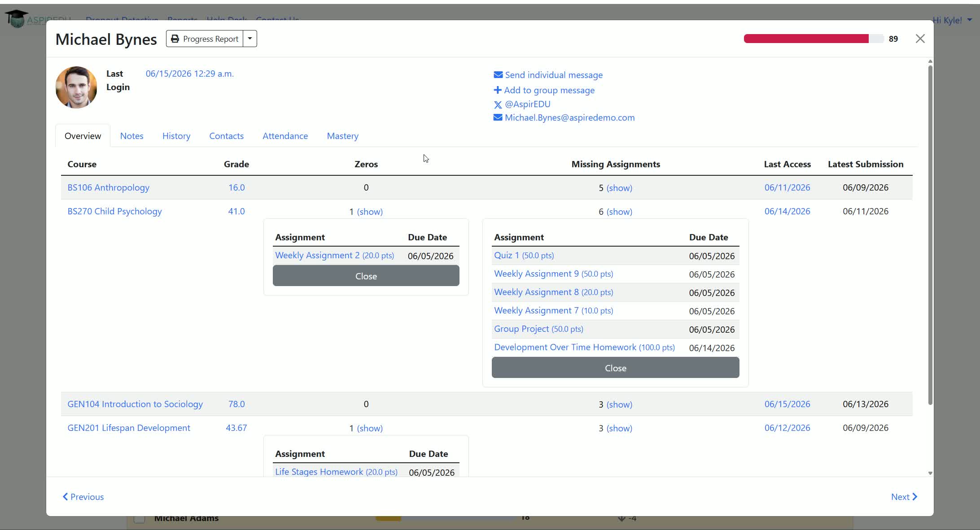Open Group Project missing assignment

539,329
